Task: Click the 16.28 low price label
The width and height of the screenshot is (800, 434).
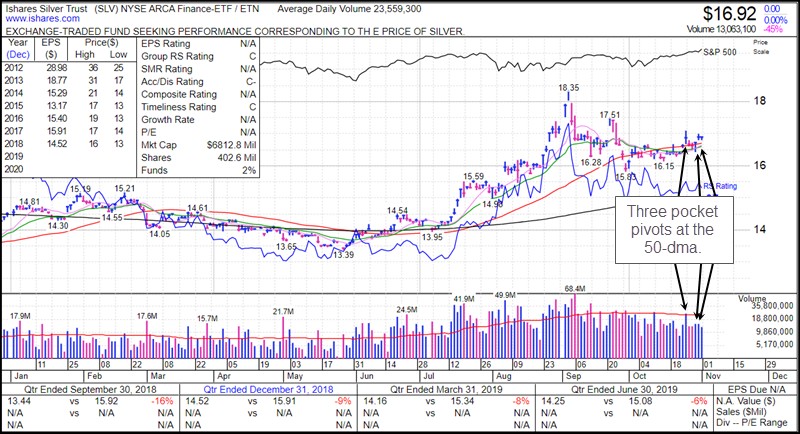Action: (x=591, y=163)
